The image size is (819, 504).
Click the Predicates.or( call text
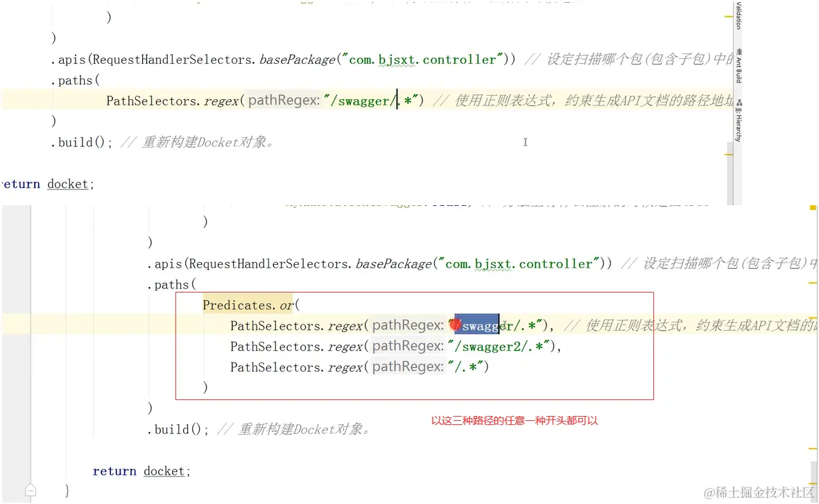coord(251,305)
